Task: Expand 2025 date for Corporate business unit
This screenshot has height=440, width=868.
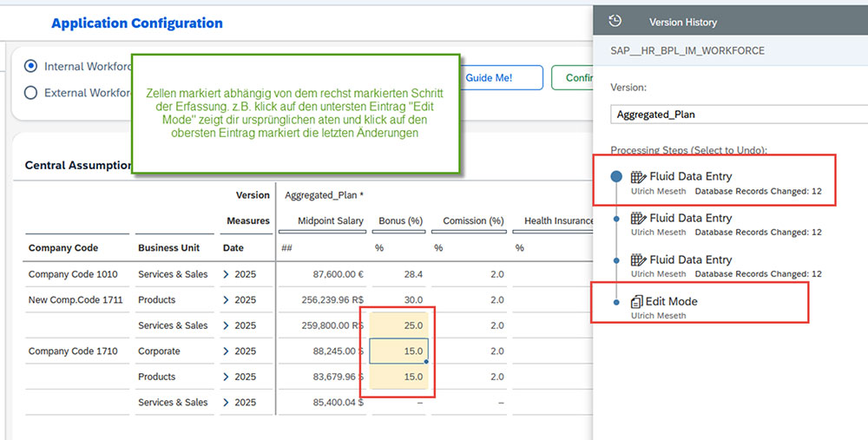Action: [x=226, y=351]
